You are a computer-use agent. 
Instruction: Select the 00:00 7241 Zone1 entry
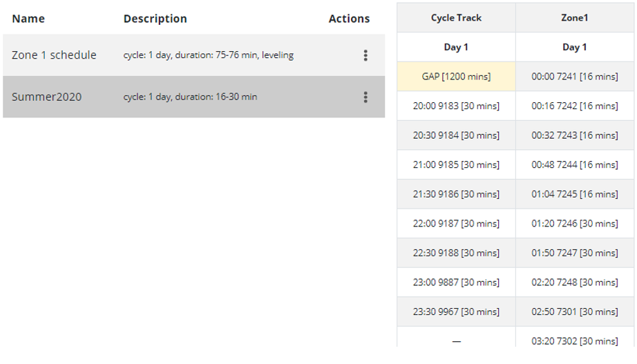coord(574,77)
